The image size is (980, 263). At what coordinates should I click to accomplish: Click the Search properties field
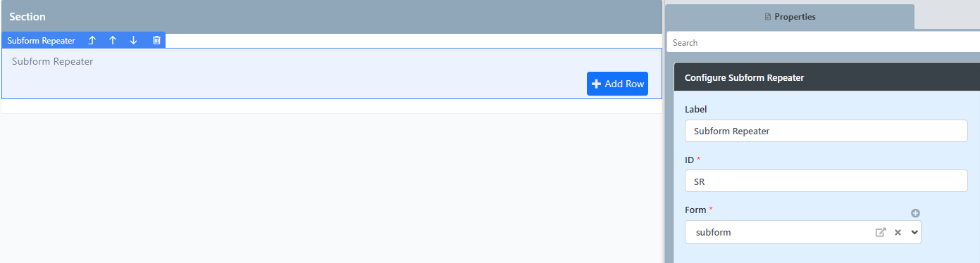click(x=823, y=43)
